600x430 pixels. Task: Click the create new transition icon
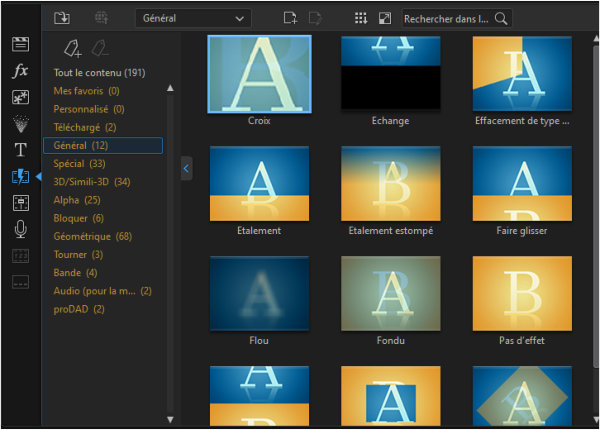[x=290, y=17]
